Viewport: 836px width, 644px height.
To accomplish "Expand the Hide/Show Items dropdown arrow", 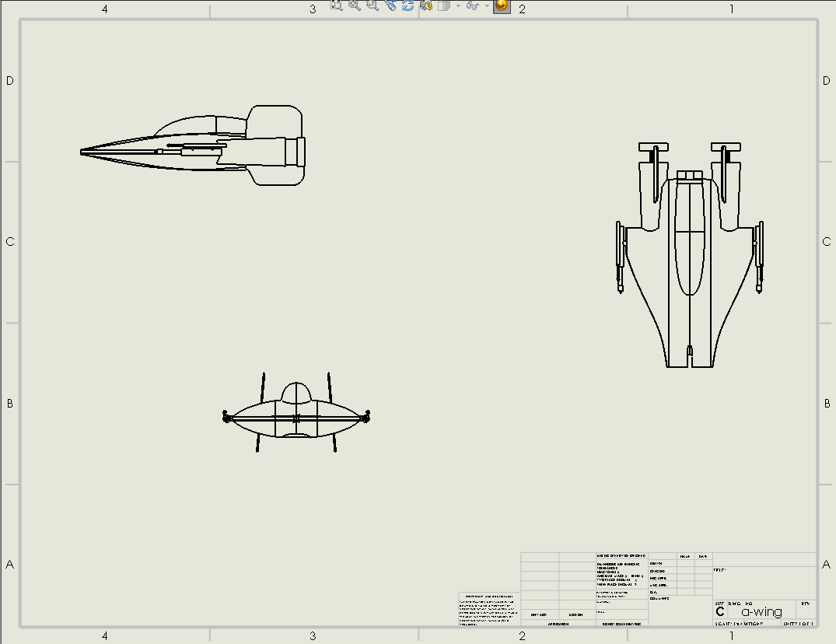I will point(487,6).
